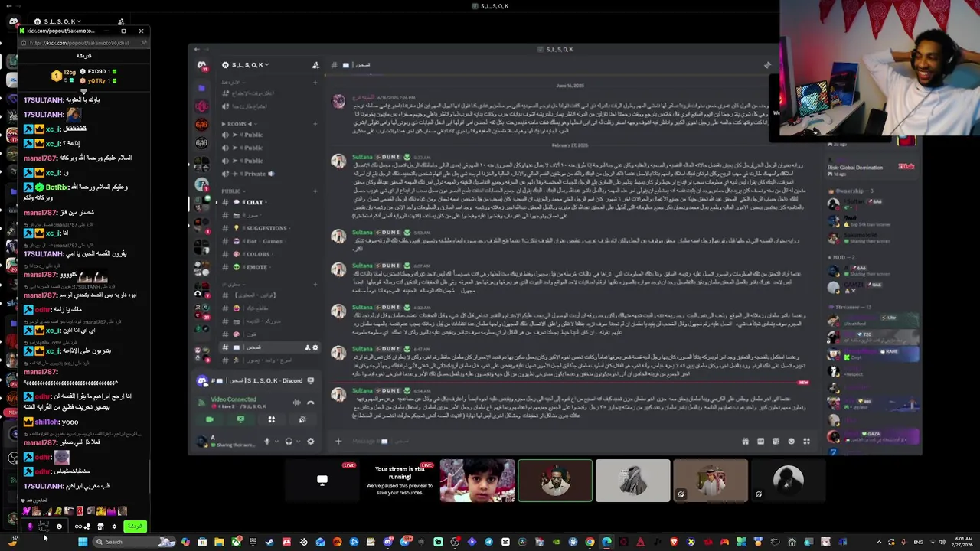Open the COLORS channel
Screen dimensions: 980x551
(257, 254)
